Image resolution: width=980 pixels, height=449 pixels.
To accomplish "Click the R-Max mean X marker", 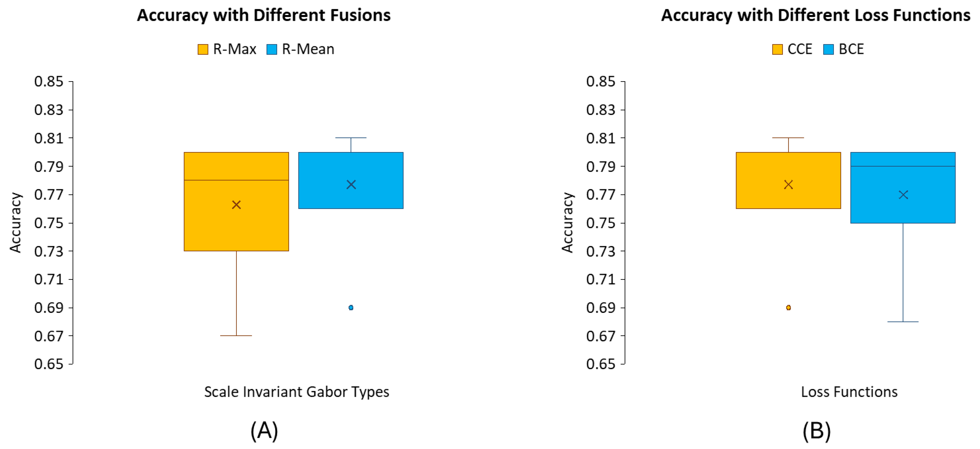I will pos(236,205).
